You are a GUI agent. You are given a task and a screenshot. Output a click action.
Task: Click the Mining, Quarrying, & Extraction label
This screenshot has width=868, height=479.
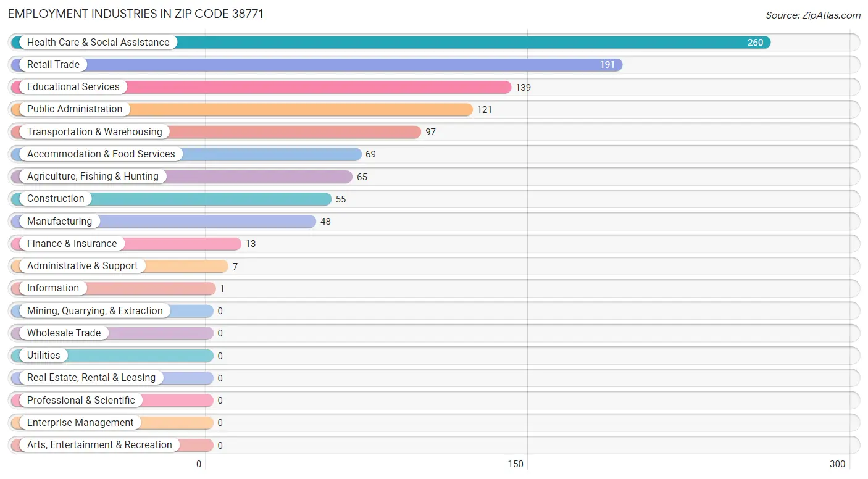click(95, 310)
